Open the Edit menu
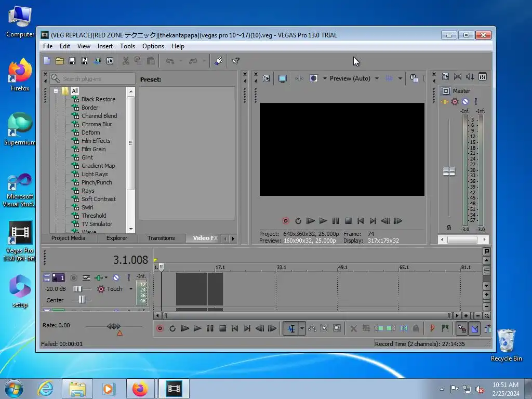 point(65,46)
